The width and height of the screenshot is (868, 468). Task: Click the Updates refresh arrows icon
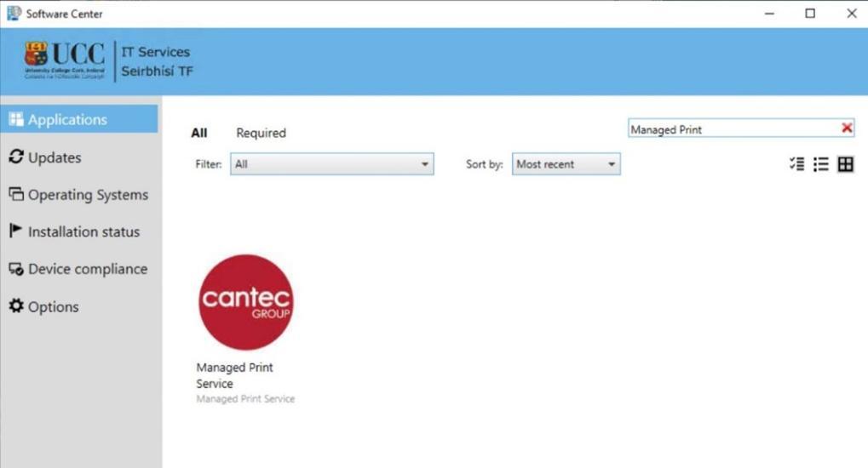click(16, 157)
